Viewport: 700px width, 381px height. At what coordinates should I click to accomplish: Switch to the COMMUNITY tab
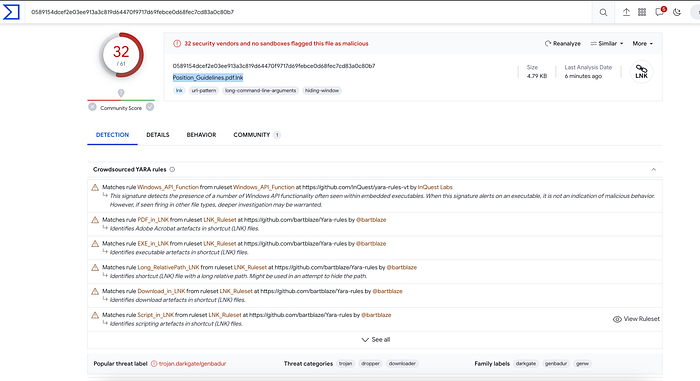pyautogui.click(x=256, y=135)
